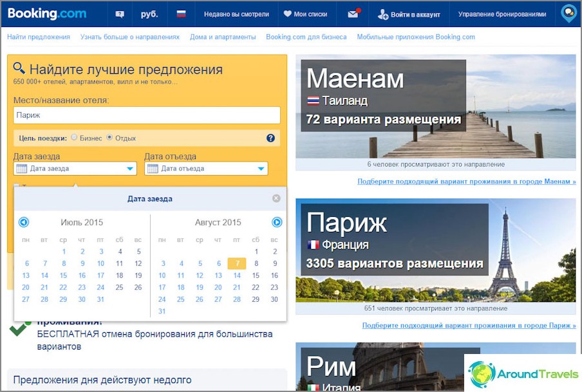Open the Найти предложения link
Viewport: 582px width, 392px height.
[39, 37]
